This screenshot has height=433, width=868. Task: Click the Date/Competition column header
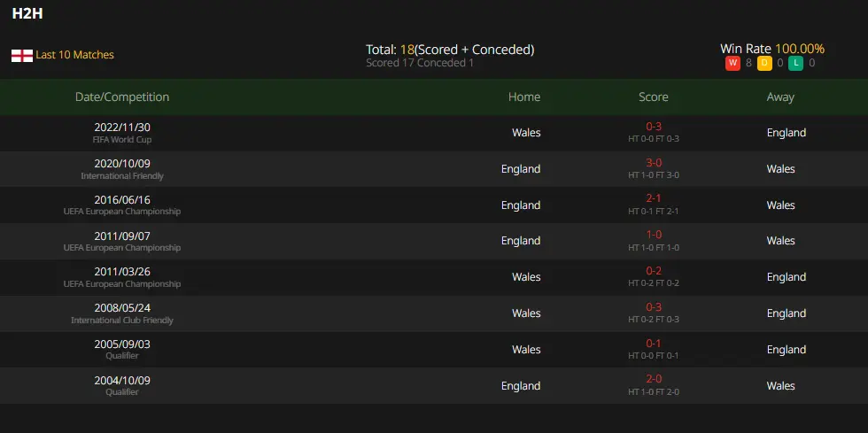tap(122, 97)
